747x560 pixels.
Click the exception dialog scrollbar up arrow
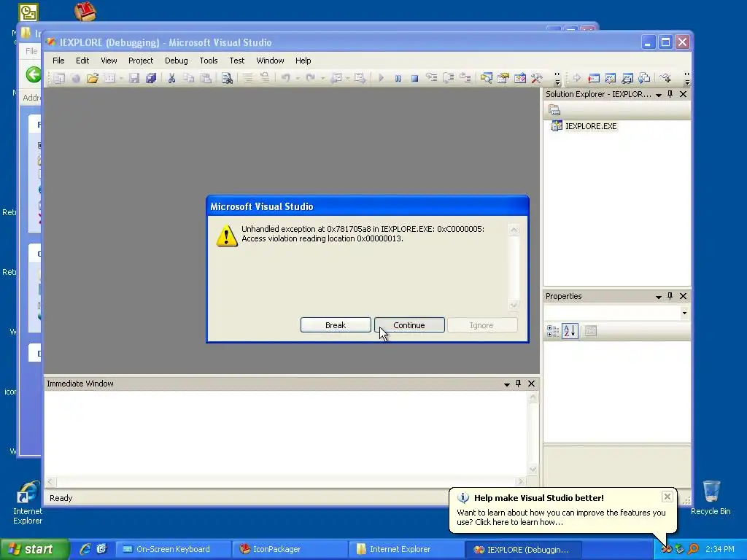click(514, 230)
